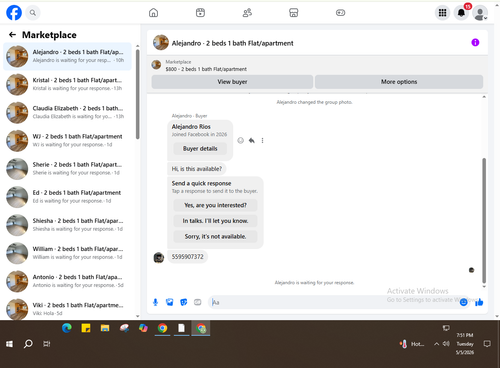Open Sherie conversation in list

(68, 169)
